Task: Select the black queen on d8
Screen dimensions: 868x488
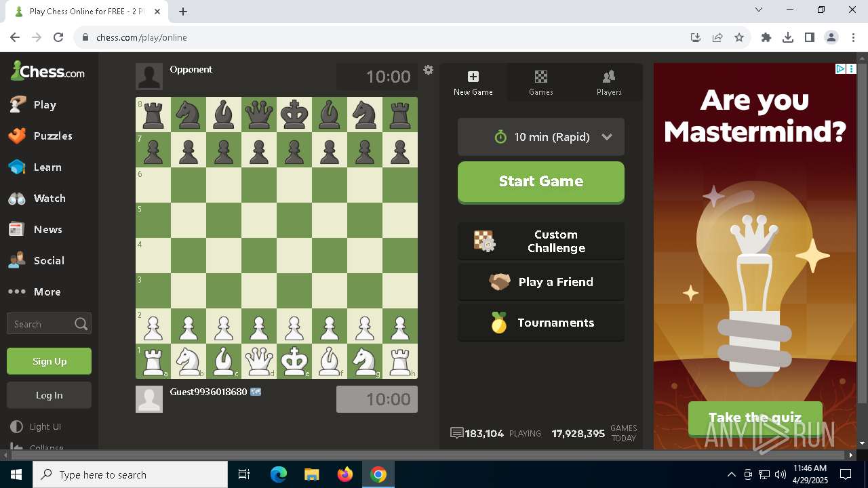Action: pos(259,115)
